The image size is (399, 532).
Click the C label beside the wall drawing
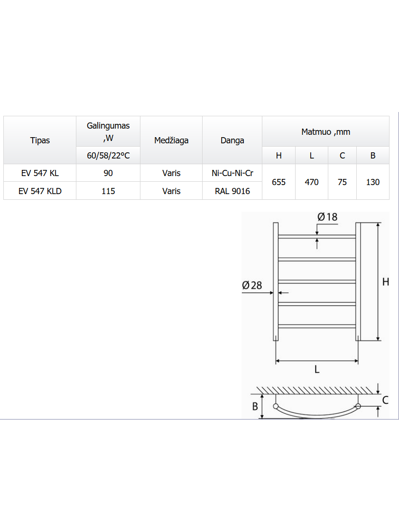pyautogui.click(x=385, y=400)
